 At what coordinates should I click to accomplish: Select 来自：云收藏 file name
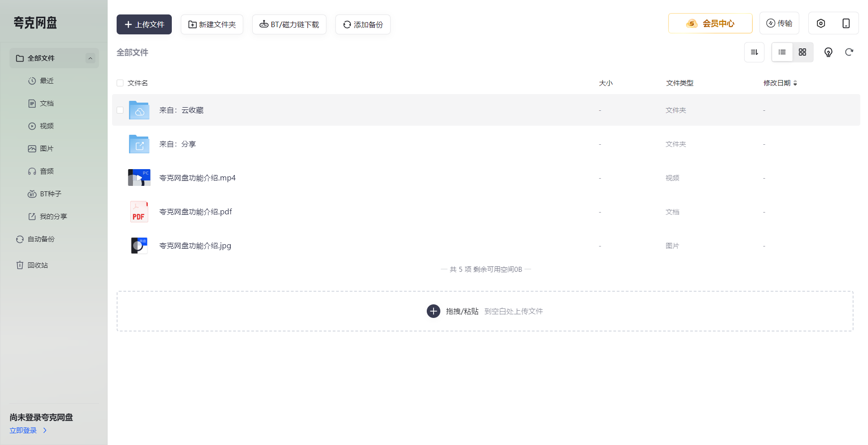[x=181, y=110]
